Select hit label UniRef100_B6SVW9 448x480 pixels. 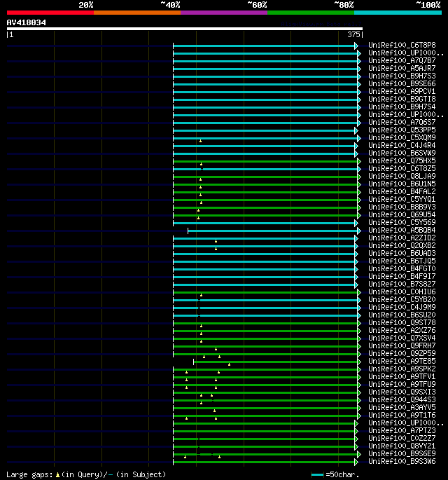pyautogui.click(x=402, y=153)
